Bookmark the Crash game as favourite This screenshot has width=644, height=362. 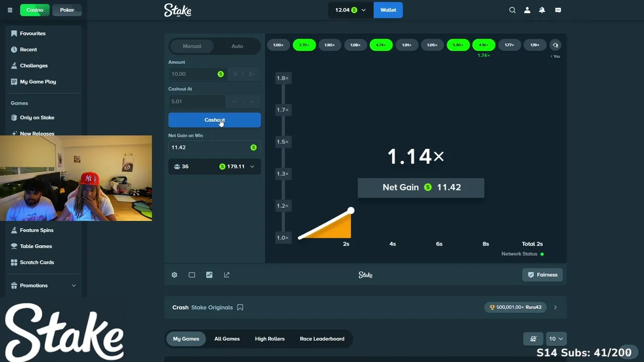pyautogui.click(x=240, y=307)
